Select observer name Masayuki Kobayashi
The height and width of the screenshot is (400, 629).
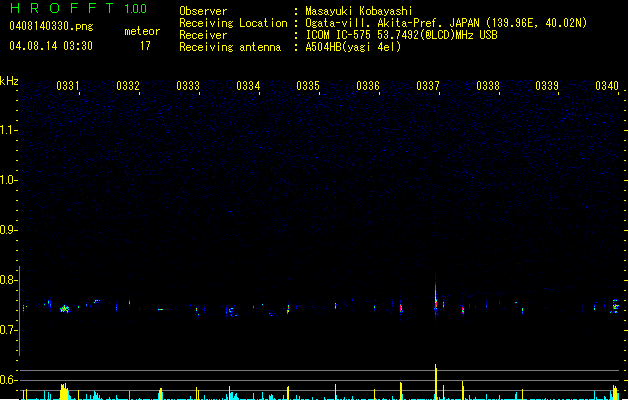pos(359,11)
